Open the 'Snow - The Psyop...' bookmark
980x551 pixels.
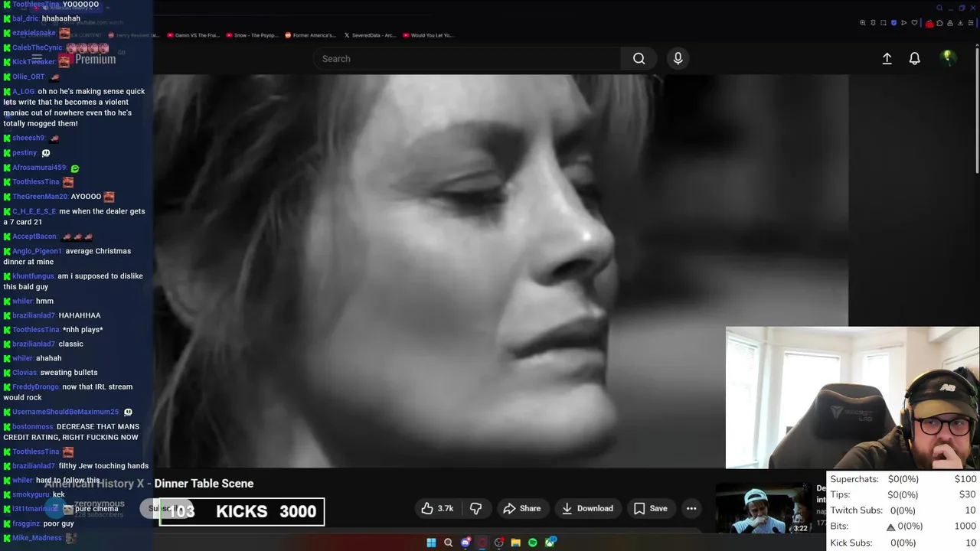click(252, 35)
